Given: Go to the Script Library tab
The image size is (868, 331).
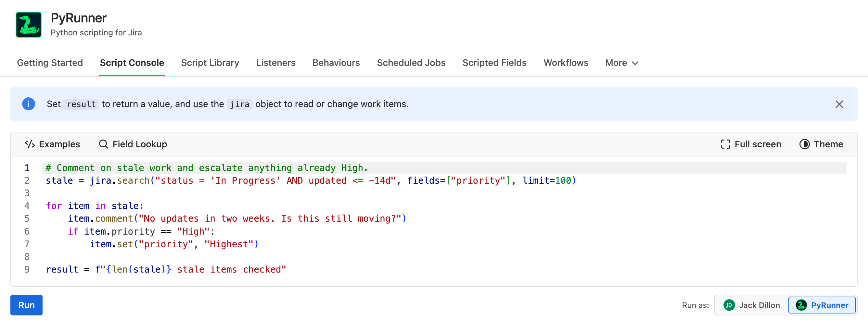Looking at the screenshot, I should pyautogui.click(x=210, y=63).
